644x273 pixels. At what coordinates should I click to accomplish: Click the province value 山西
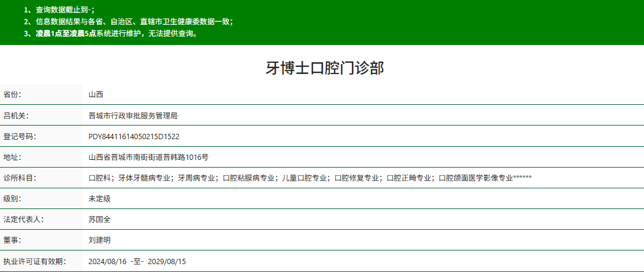pos(96,95)
